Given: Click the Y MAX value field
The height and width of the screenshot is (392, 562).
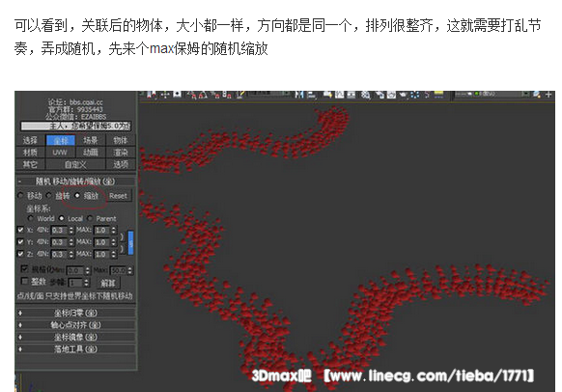Looking at the screenshot, I should pos(101,242).
